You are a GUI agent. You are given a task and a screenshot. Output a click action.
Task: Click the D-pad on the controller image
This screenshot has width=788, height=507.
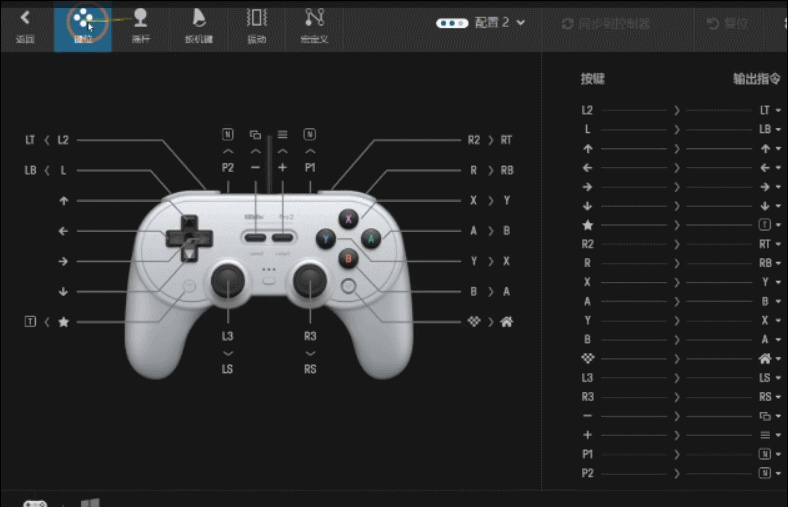tap(189, 238)
